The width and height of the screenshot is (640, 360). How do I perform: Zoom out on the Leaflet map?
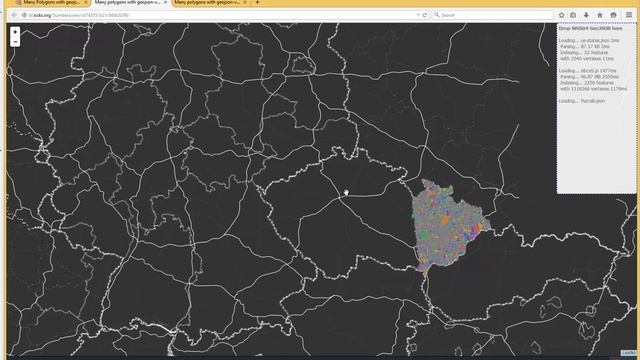click(x=15, y=42)
